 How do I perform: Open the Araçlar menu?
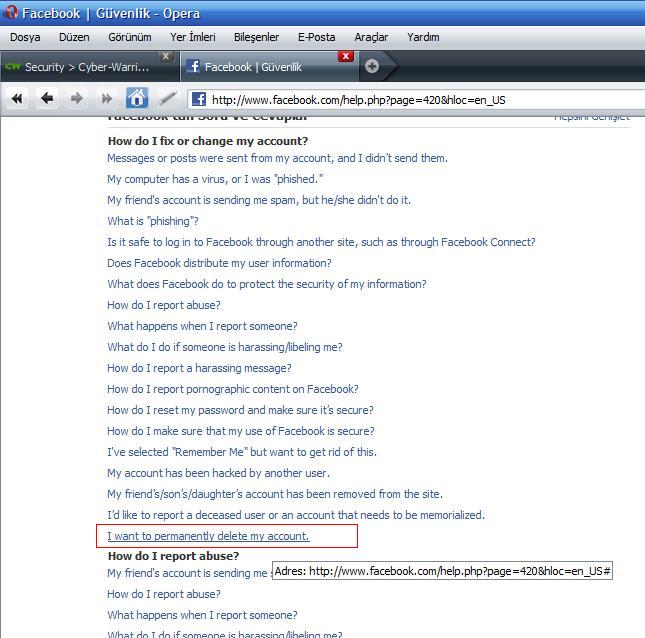coord(371,37)
